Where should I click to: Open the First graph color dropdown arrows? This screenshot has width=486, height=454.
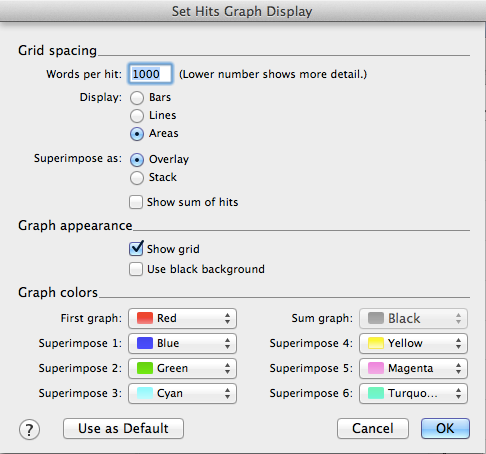point(227,318)
